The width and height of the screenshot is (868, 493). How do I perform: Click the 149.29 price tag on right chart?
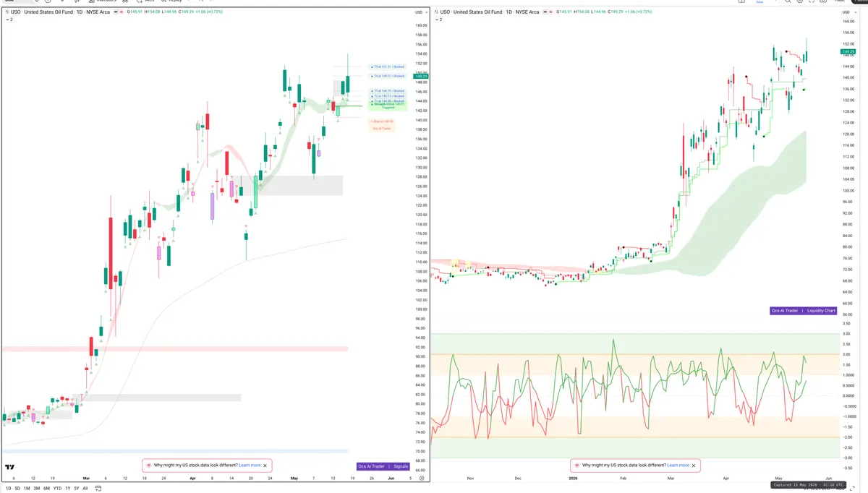pyautogui.click(x=847, y=51)
